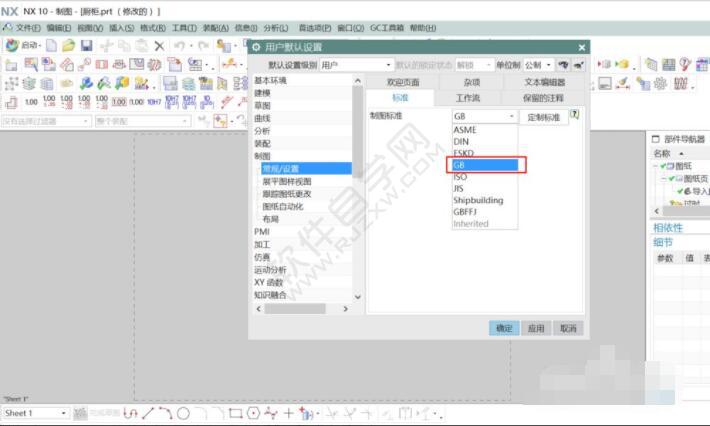The width and height of the screenshot is (710, 426).
Task: Open the Sheet 1 dropdown at bottom
Action: point(35,413)
